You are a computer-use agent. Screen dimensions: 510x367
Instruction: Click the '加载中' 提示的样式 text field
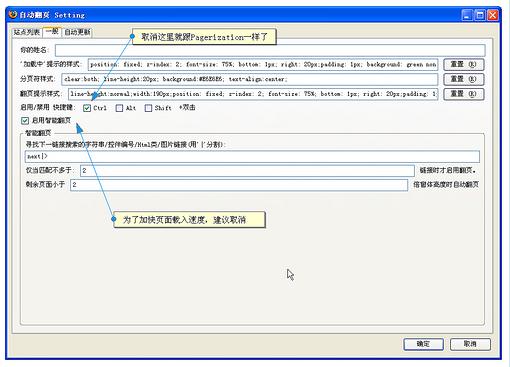(x=263, y=64)
